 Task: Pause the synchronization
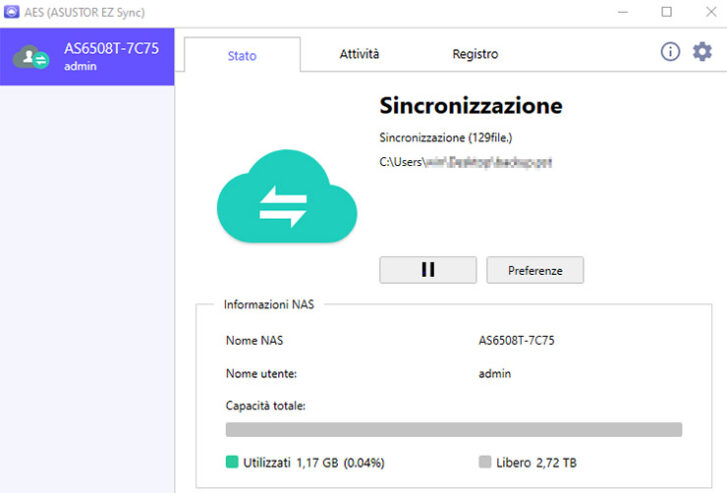click(428, 270)
